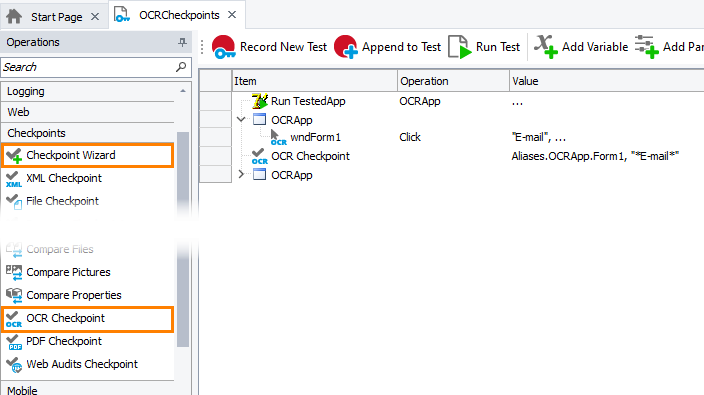Image resolution: width=704 pixels, height=395 pixels.
Task: Click the Click operation cell
Action: [410, 137]
